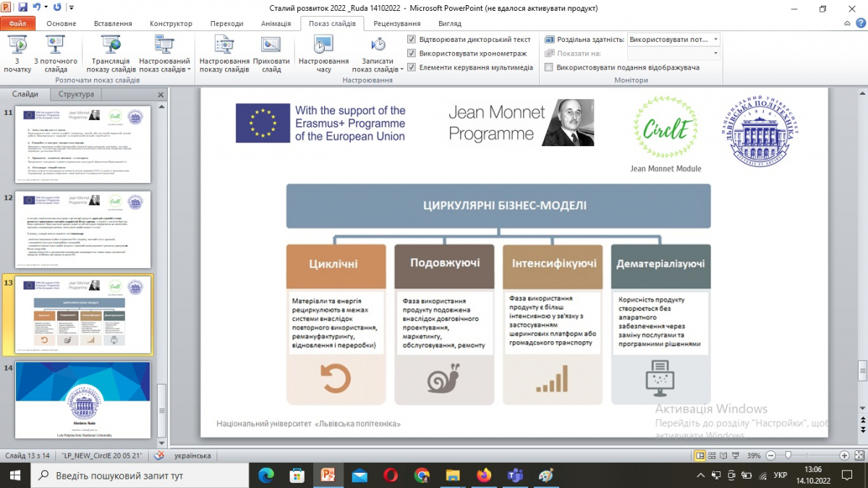The width and height of the screenshot is (868, 488).
Task: Save the presentation via quick access toolbar
Action: click(24, 9)
